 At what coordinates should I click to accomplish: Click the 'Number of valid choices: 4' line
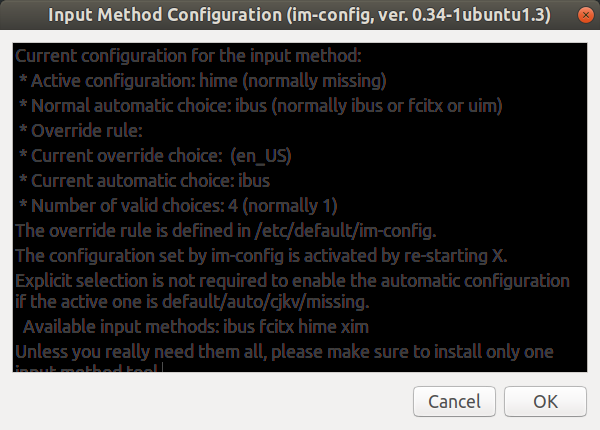pos(178,206)
